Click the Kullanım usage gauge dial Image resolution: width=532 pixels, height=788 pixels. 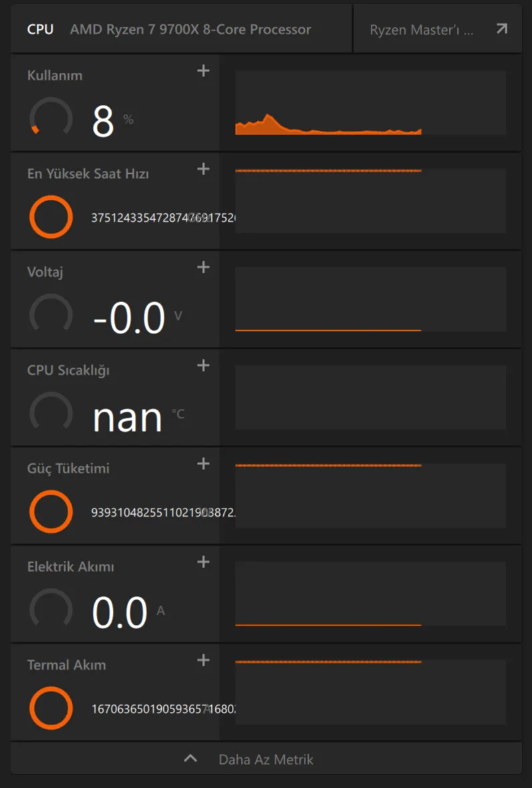(x=51, y=118)
